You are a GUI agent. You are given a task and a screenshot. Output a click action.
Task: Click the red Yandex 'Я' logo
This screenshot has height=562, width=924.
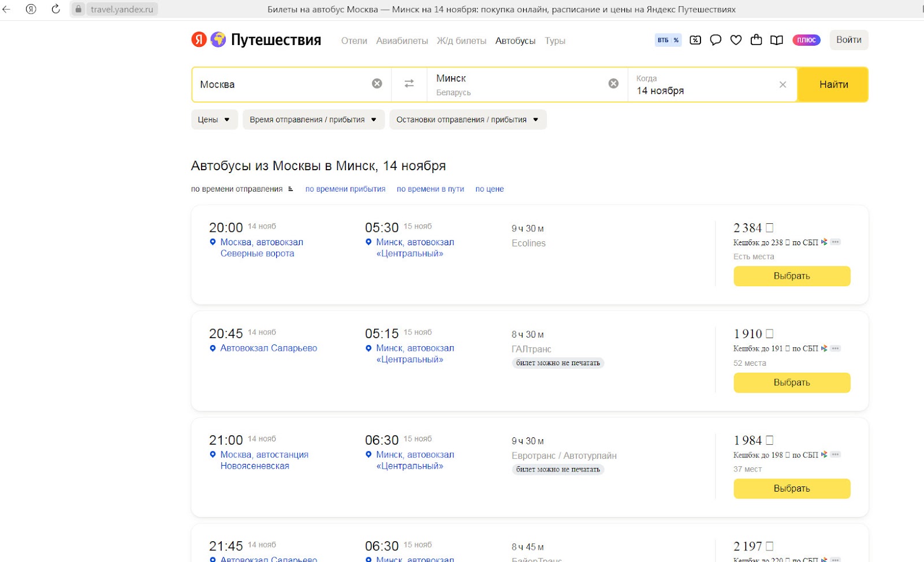pos(199,39)
